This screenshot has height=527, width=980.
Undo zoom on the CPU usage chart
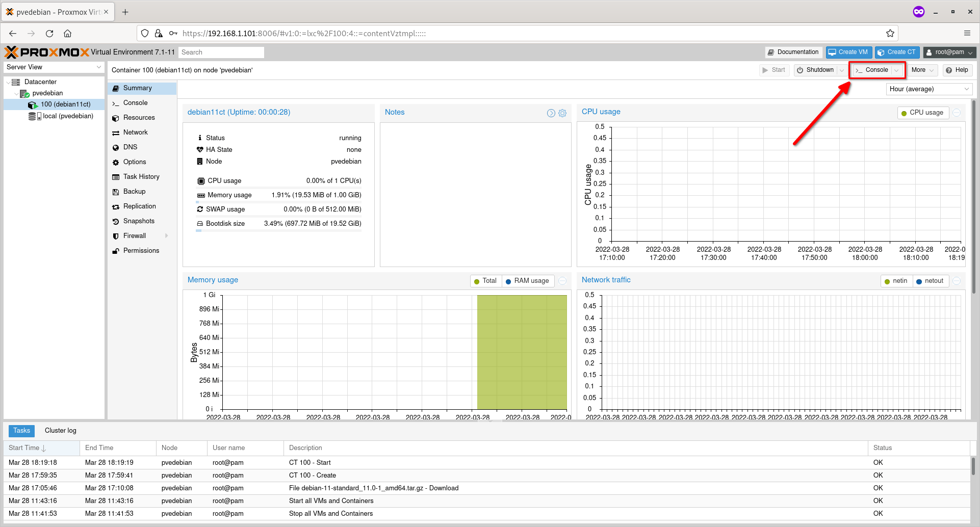tap(957, 113)
